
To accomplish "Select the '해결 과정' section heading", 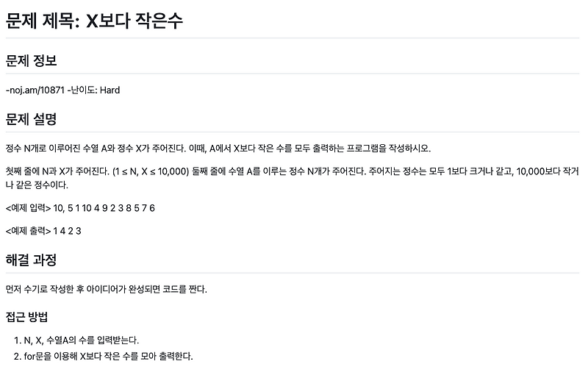I will [31, 260].
